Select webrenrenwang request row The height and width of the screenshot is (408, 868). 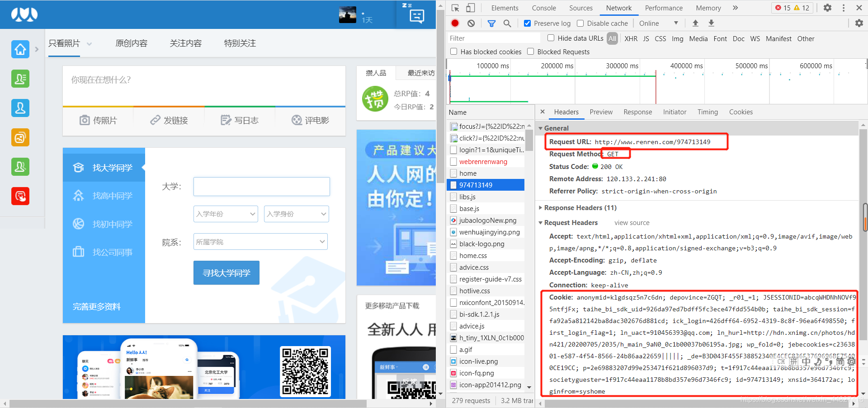point(486,162)
